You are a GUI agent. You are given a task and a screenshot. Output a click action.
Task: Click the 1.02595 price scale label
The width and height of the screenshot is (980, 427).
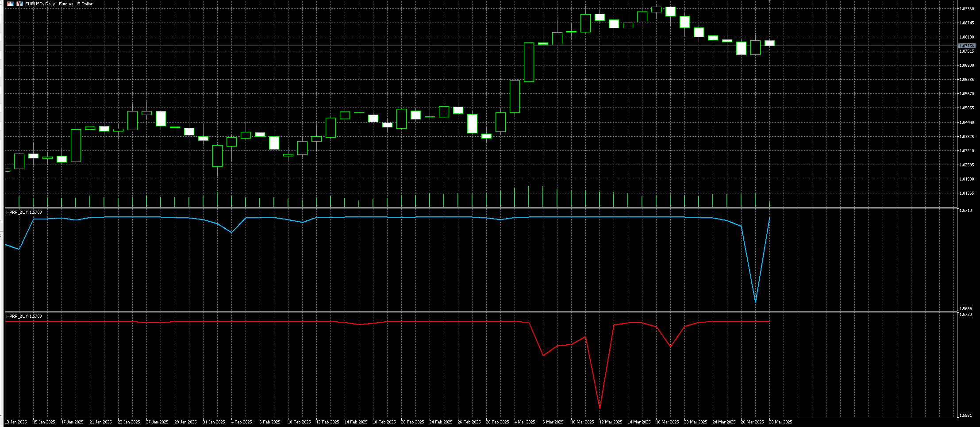tap(967, 165)
